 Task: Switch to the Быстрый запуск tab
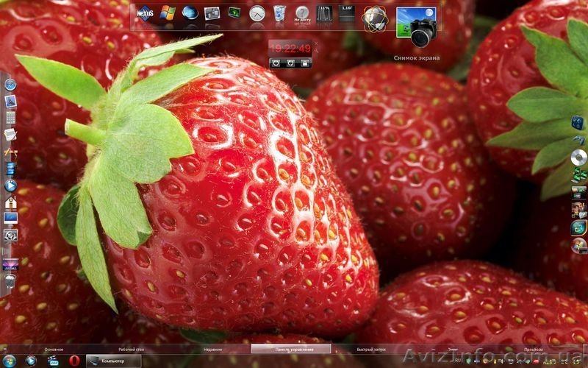point(371,349)
